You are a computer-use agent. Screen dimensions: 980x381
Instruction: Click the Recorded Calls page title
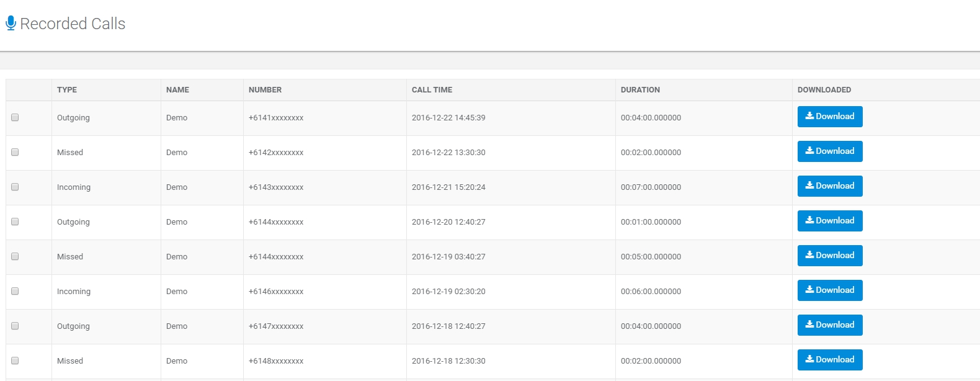pyautogui.click(x=73, y=24)
